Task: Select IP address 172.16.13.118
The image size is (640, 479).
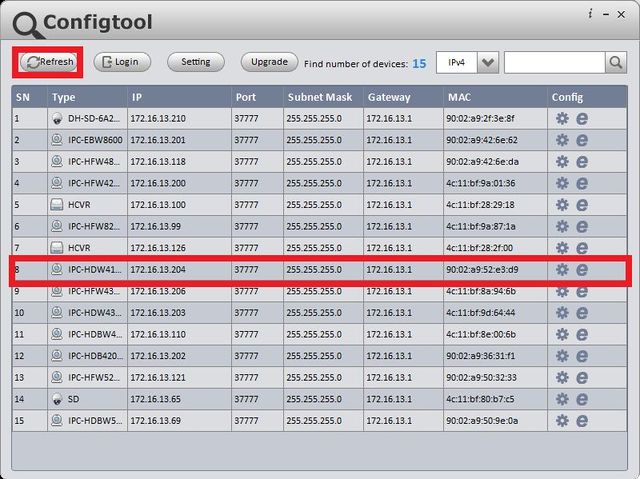Action: 158,162
